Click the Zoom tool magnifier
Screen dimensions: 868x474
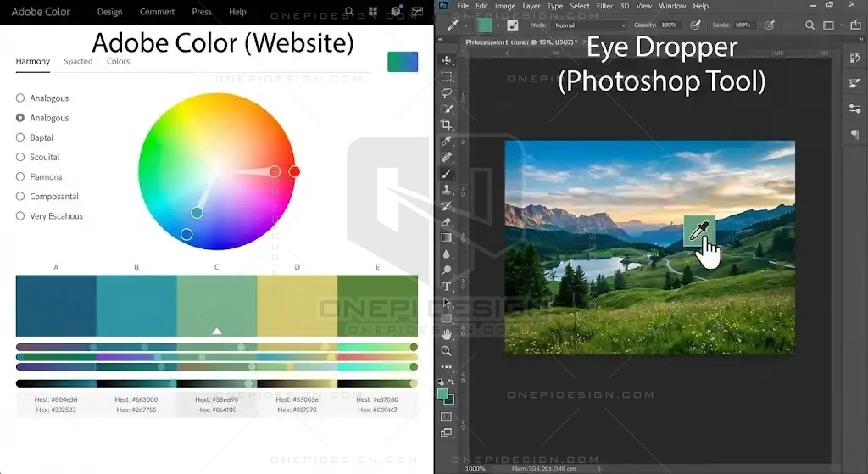[x=447, y=350]
